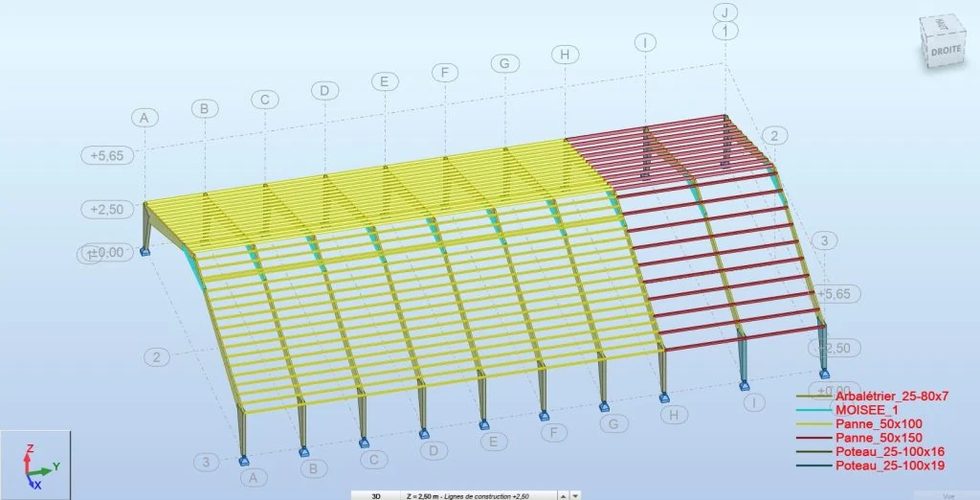The image size is (980, 500).
Task: Click grid bubble H above the roof ridge
Action: 565,55
